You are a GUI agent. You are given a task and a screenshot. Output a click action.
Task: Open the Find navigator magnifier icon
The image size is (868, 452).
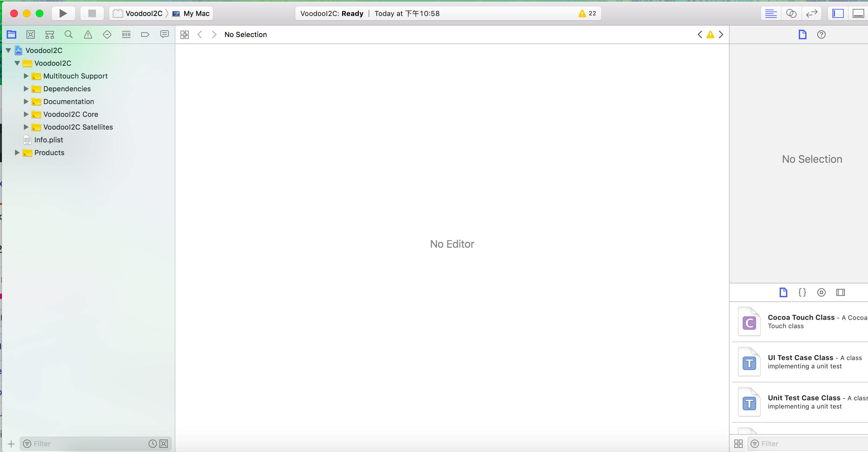click(69, 34)
